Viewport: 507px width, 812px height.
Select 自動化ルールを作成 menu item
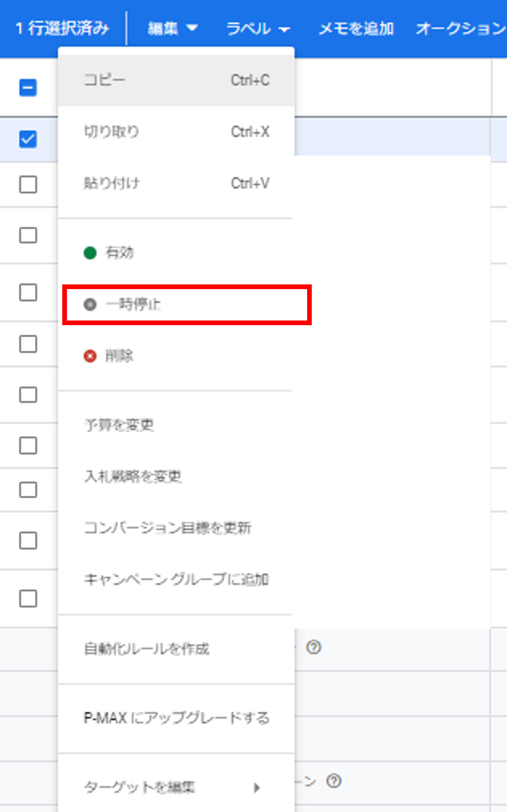pyautogui.click(x=176, y=649)
